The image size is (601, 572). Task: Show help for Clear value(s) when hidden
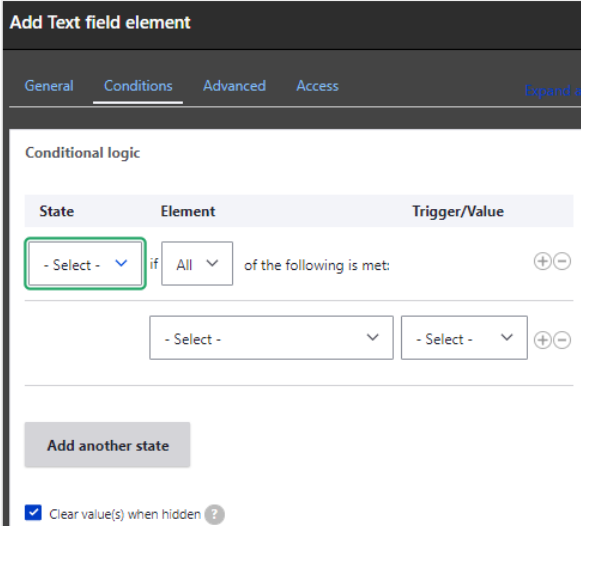[x=215, y=514]
